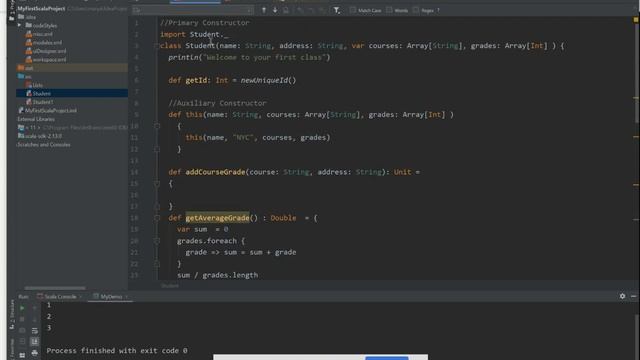
Task: Click the highlighted getAverageGrade method name
Action: [x=217, y=218]
